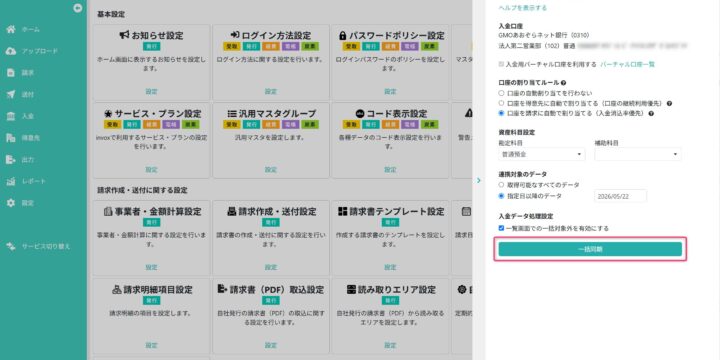Click padlock icon of パスワードポリシー設定
The height and width of the screenshot is (360, 720).
(343, 35)
